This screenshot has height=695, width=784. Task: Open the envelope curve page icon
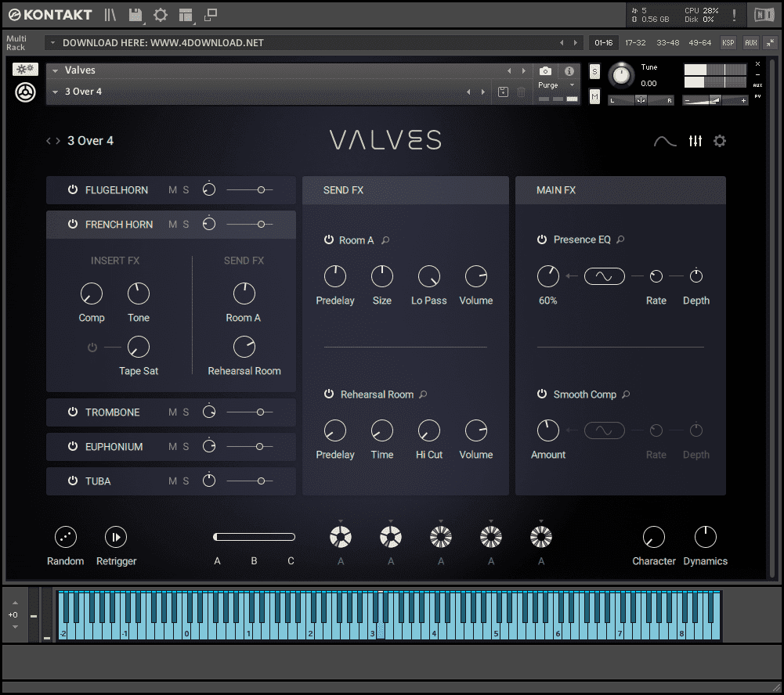[x=665, y=142]
